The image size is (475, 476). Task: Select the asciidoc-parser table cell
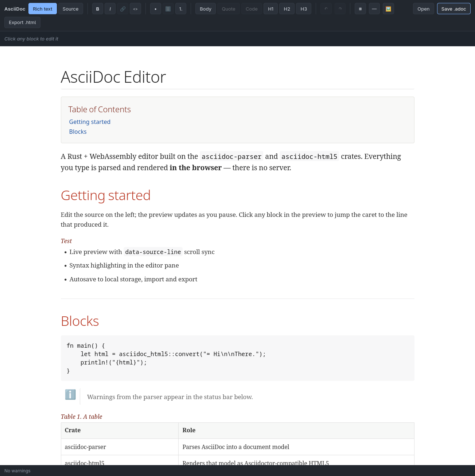pyautogui.click(x=120, y=447)
